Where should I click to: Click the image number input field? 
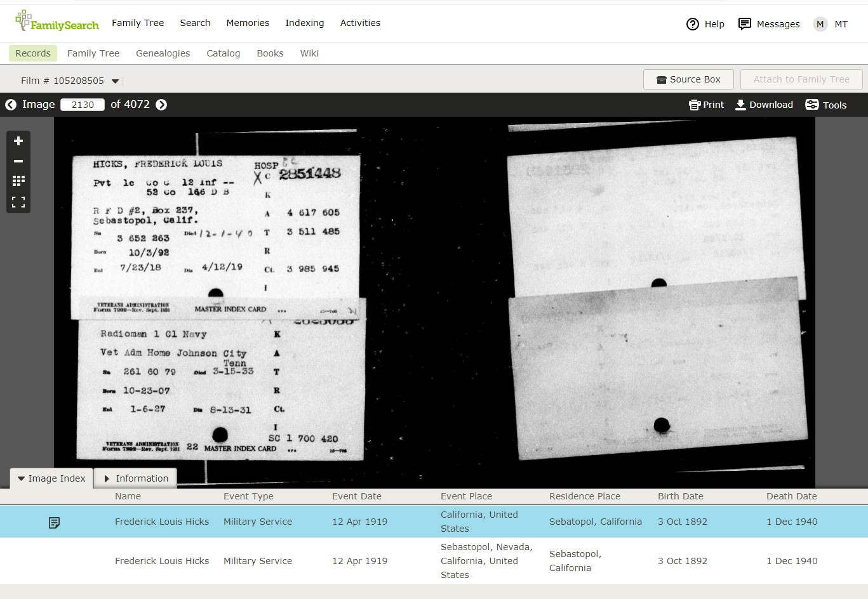pos(83,105)
